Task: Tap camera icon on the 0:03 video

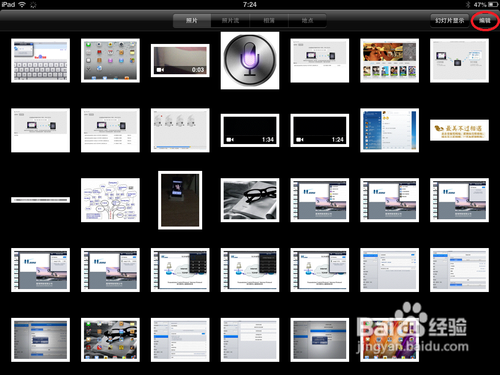Action: click(x=160, y=70)
